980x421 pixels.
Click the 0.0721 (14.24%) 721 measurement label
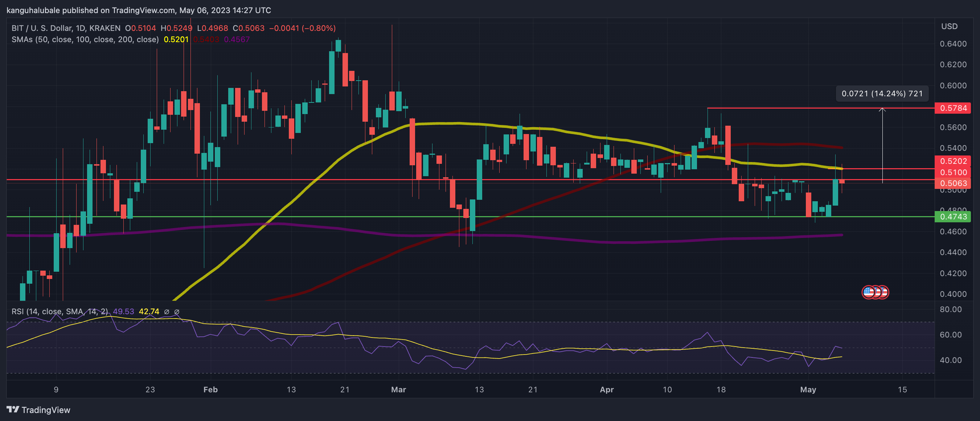click(x=882, y=94)
